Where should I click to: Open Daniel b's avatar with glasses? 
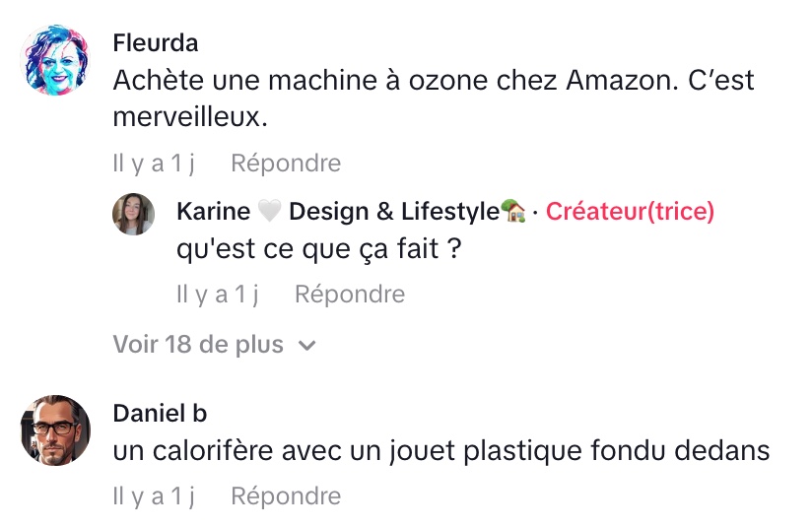[x=55, y=430]
